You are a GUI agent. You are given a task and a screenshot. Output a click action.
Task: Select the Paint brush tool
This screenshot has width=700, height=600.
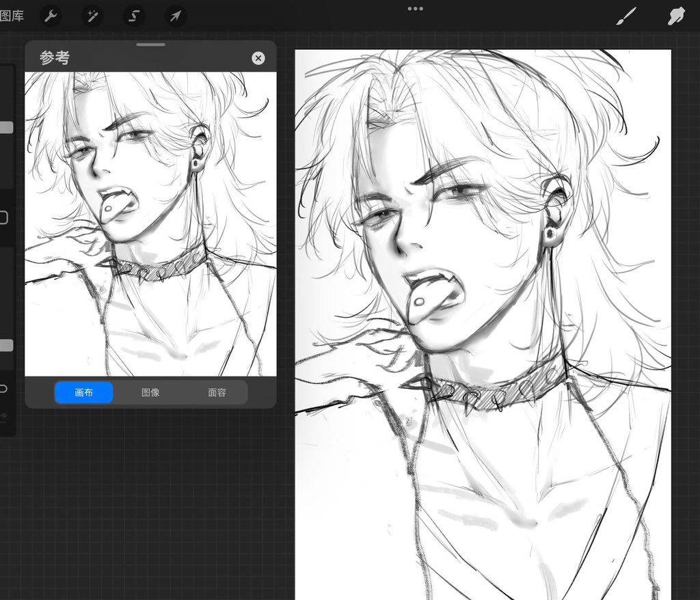(x=626, y=16)
